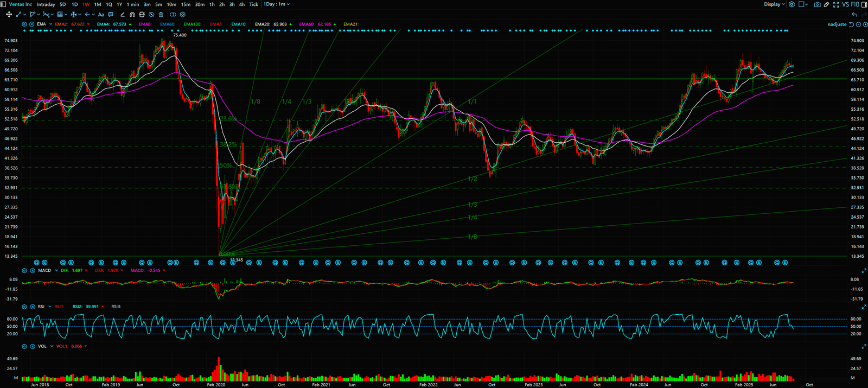Click the 'VS' compare button
The image size is (868, 388).
(x=845, y=4)
